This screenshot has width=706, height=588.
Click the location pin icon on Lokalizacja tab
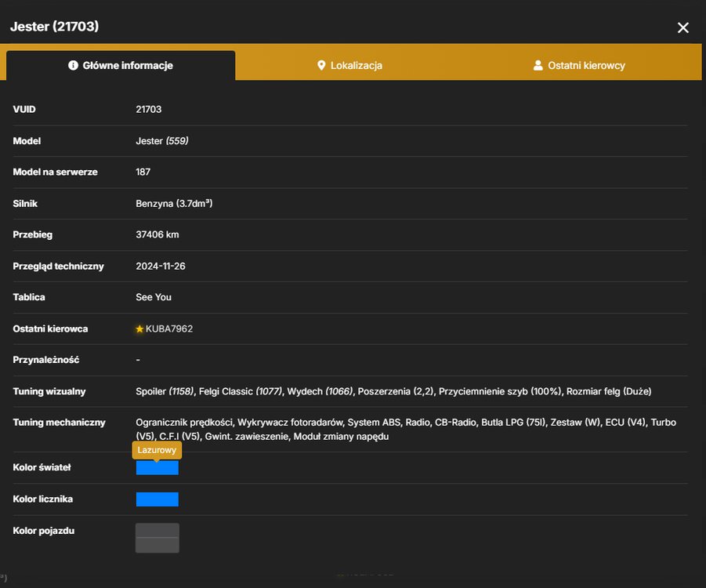tap(321, 65)
